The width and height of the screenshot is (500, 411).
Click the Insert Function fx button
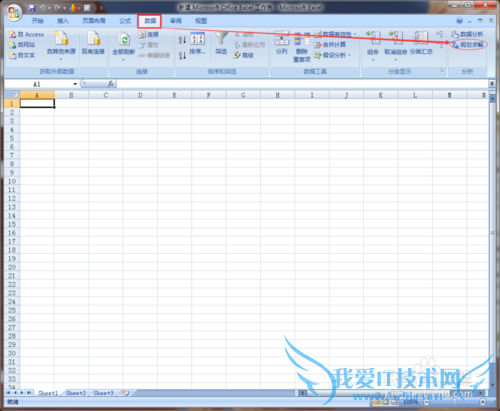pos(111,84)
